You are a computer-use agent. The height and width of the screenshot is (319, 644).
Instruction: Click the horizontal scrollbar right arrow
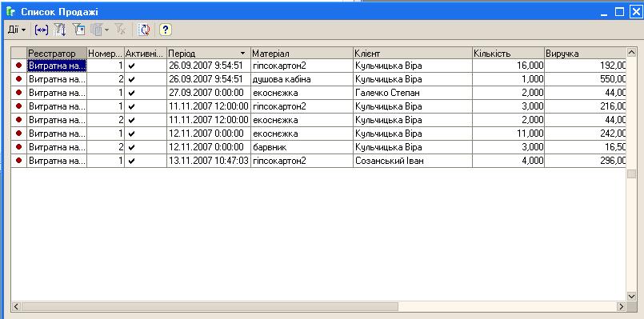coord(621,306)
